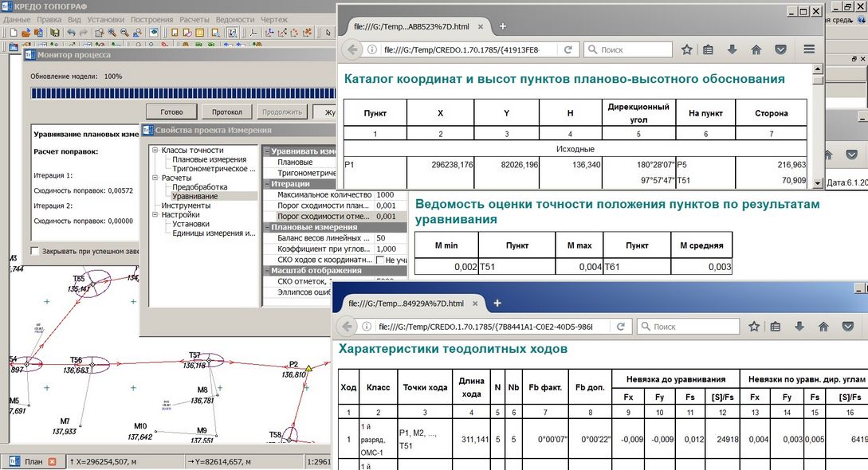Viewport: 868px width, 470px height.
Task: Click the Undo arrow in toolbar
Action: [71, 33]
